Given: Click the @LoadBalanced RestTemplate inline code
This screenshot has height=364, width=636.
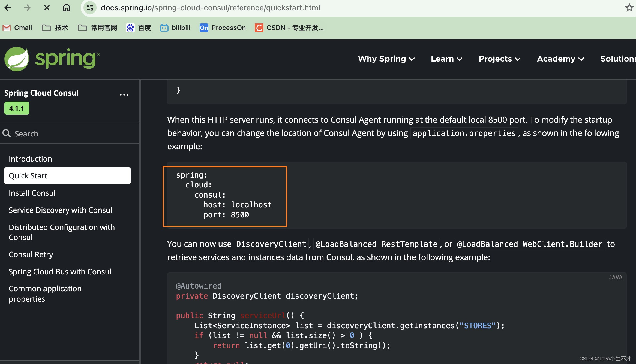Looking at the screenshot, I should [x=376, y=244].
